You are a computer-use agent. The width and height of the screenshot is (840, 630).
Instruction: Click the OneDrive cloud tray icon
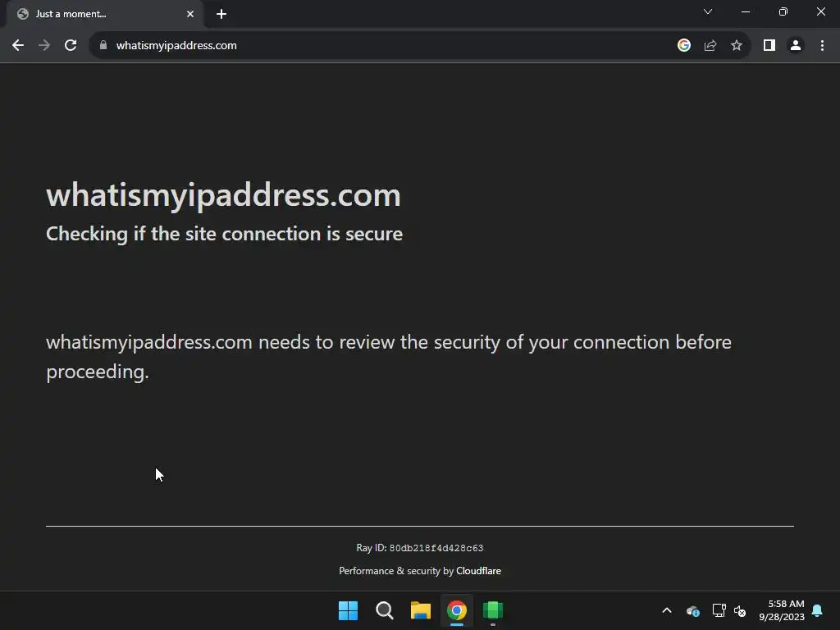(692, 610)
